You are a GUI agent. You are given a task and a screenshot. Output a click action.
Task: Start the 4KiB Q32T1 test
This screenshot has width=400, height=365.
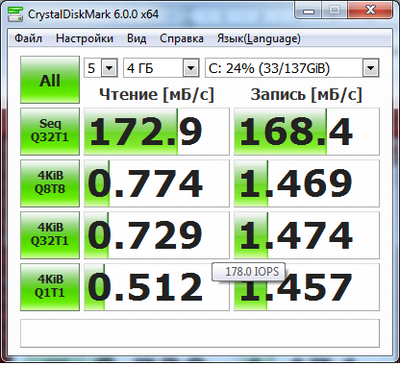(50, 235)
